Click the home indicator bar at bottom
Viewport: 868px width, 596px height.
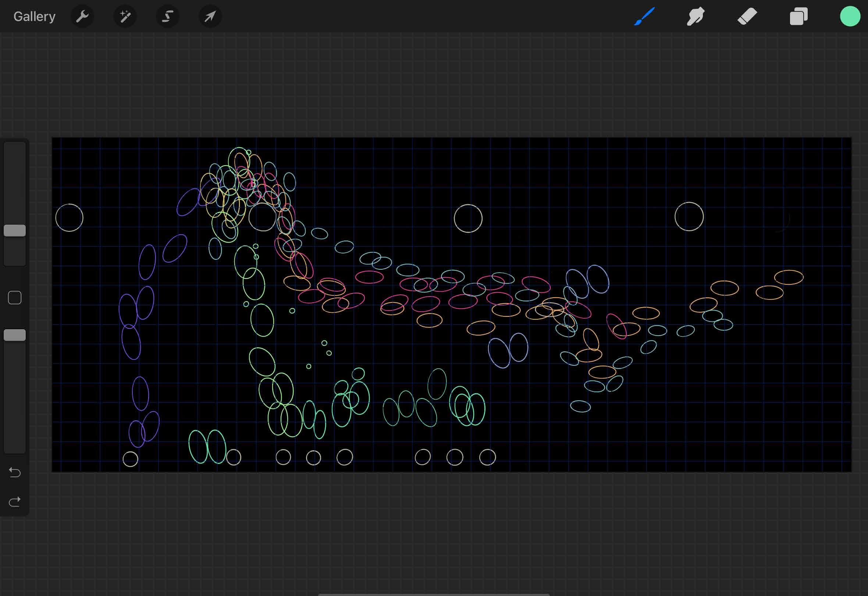(x=434, y=594)
